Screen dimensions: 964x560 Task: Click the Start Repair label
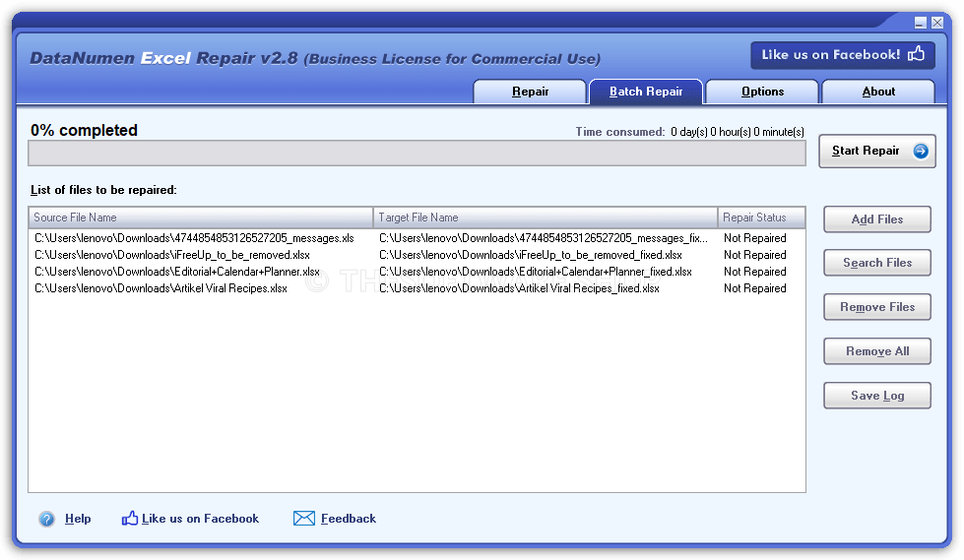(866, 152)
